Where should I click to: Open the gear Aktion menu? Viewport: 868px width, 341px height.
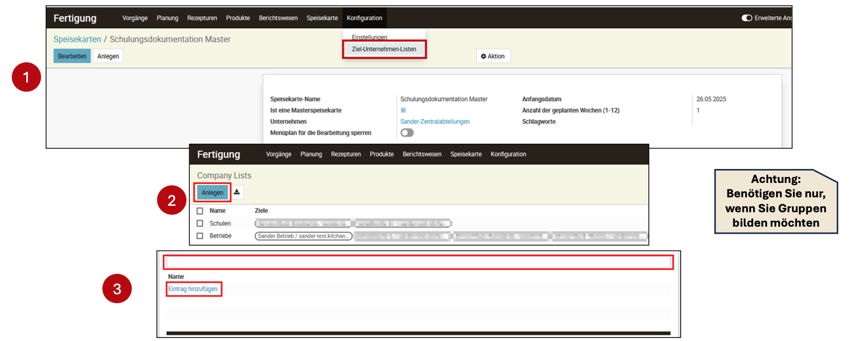493,56
